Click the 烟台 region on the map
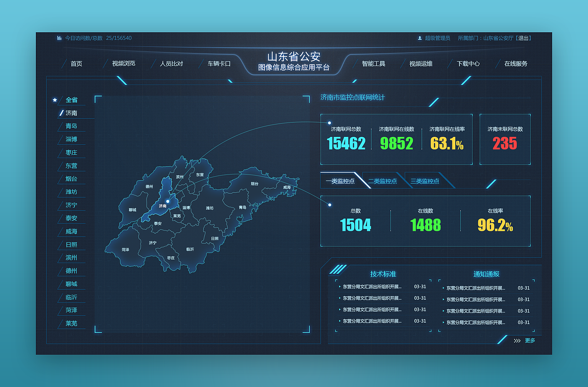The width and height of the screenshot is (588, 387). tap(254, 184)
